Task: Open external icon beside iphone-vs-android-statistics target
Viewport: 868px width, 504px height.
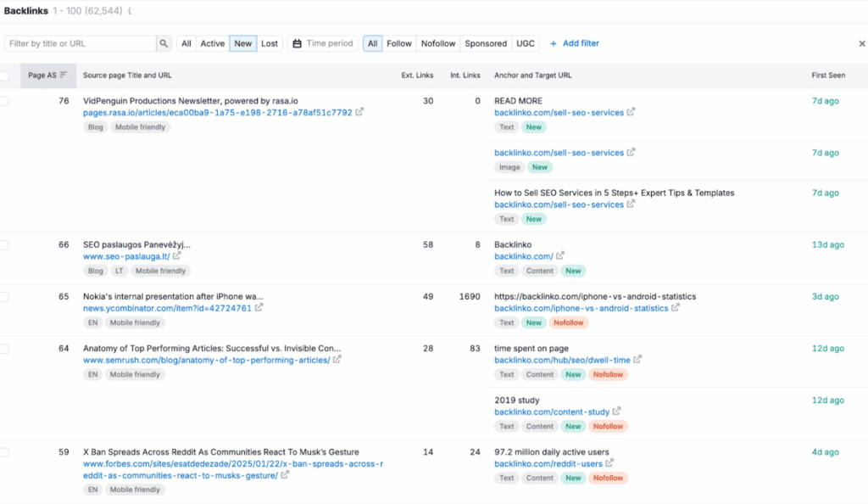Action: click(676, 307)
